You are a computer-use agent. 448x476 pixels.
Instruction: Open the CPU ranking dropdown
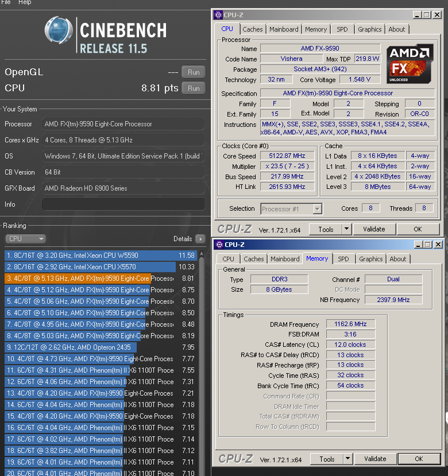[x=25, y=239]
